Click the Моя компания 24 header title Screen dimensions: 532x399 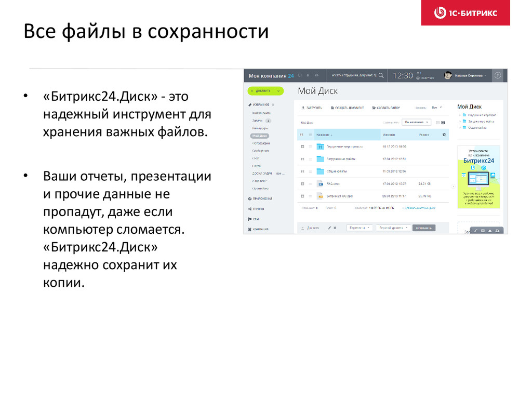pos(271,76)
